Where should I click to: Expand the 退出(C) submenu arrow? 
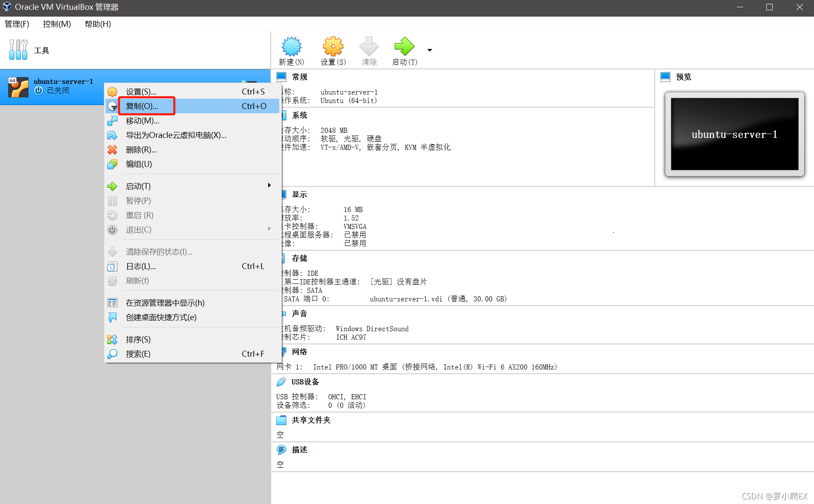click(269, 229)
